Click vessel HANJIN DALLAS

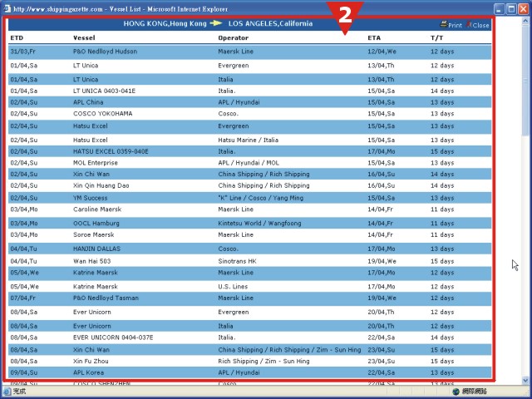pos(96,249)
